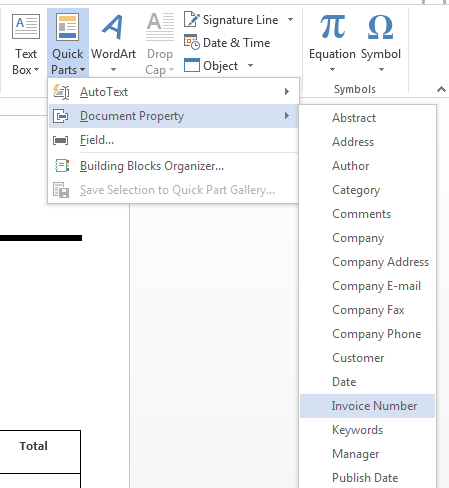The height and width of the screenshot is (488, 449).
Task: Open the Symbol omega icon
Action: pos(380,27)
